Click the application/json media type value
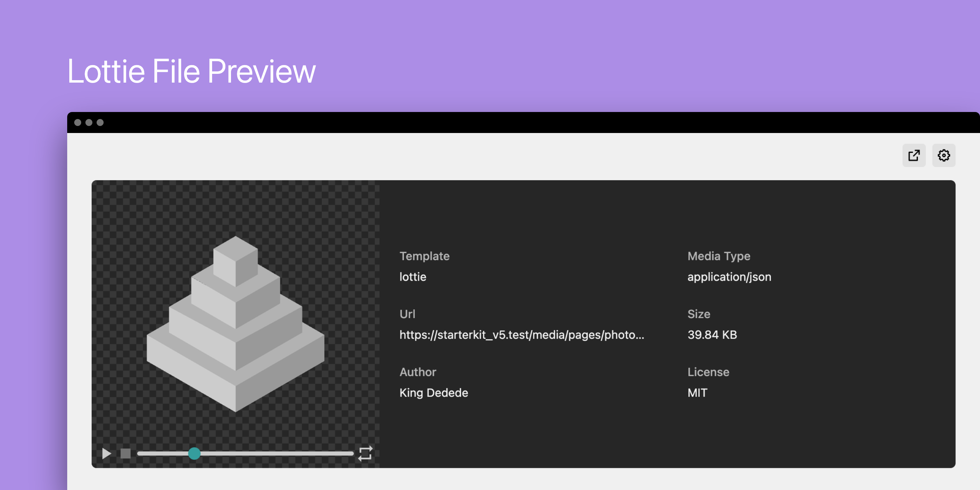This screenshot has width=980, height=490. (729, 276)
